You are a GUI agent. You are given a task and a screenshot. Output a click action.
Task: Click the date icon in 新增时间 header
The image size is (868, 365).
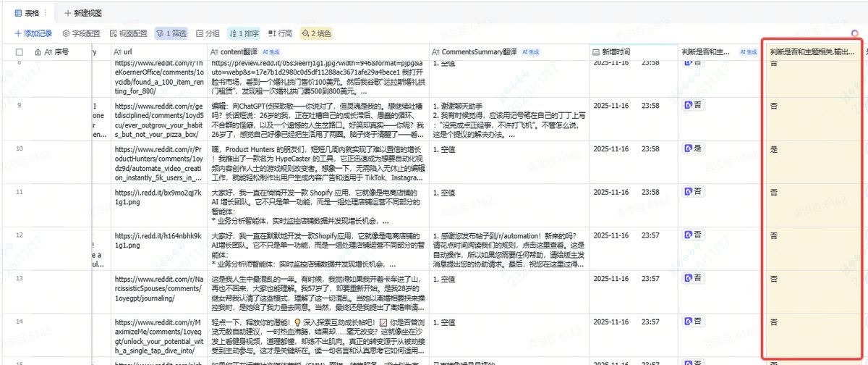595,52
